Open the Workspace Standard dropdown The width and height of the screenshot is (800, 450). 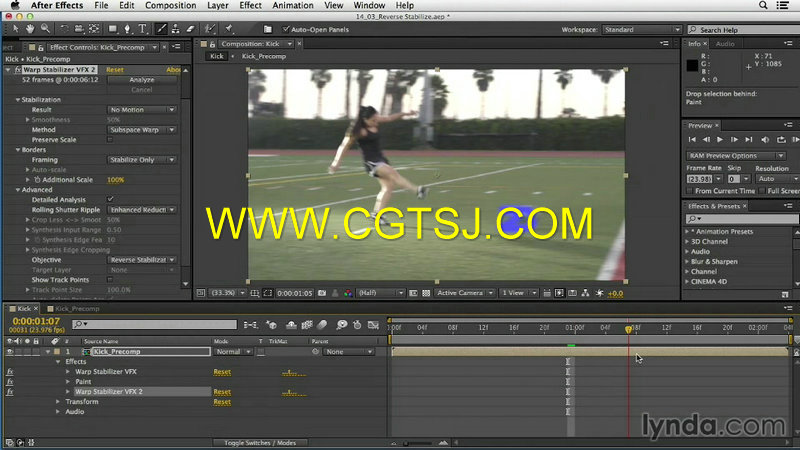641,30
